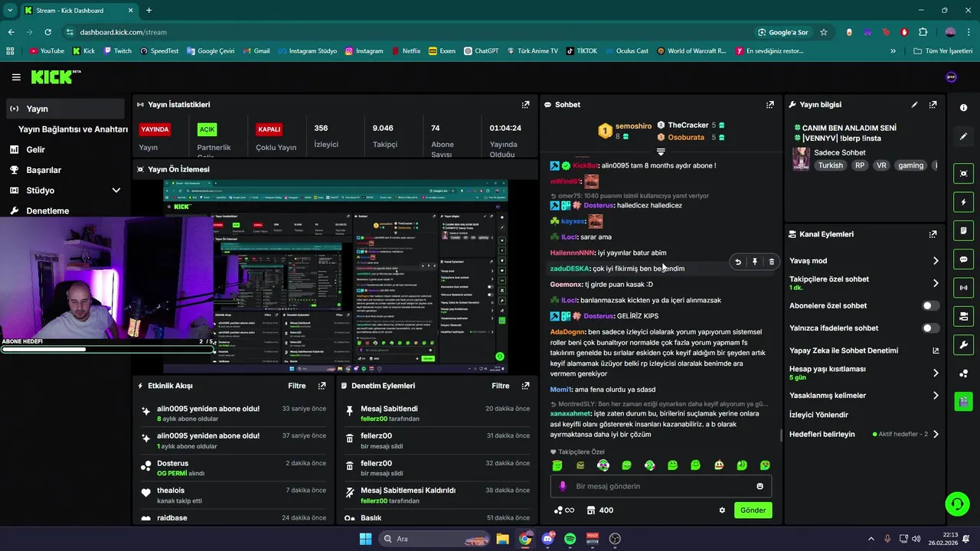The image size is (980, 551).
Task: Open the Windows Start button
Action: 364,539
